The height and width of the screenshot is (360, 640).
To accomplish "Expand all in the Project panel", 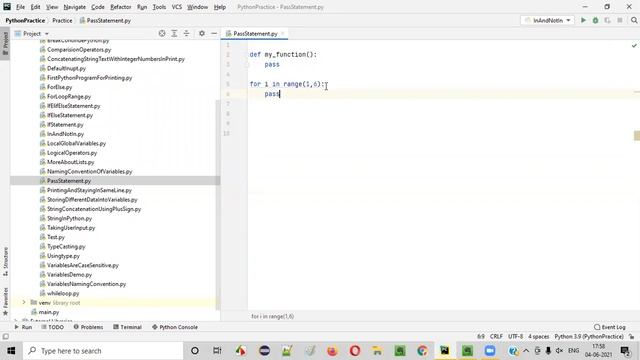I will coord(174,33).
